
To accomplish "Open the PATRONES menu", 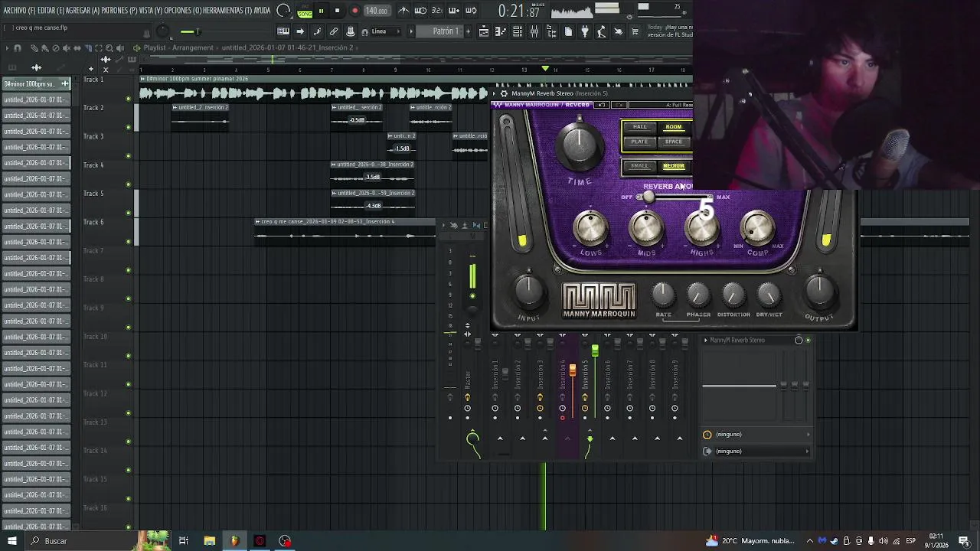I will click(x=120, y=11).
